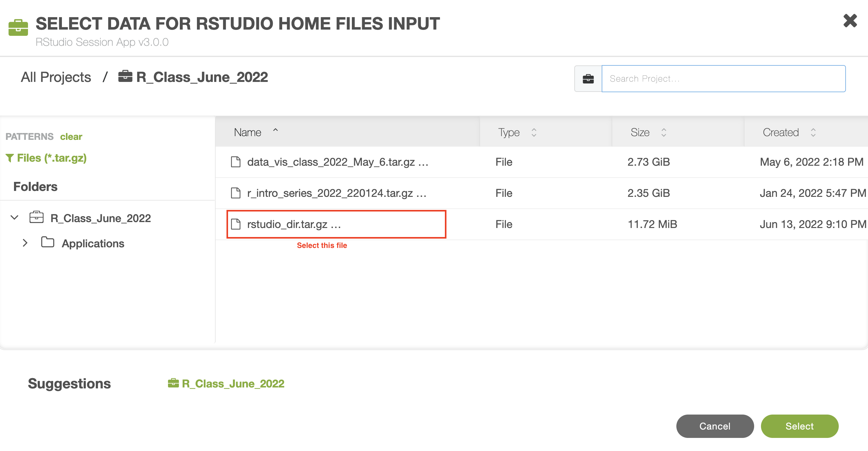Click the green briefcase icon in the dialog title

(x=18, y=27)
